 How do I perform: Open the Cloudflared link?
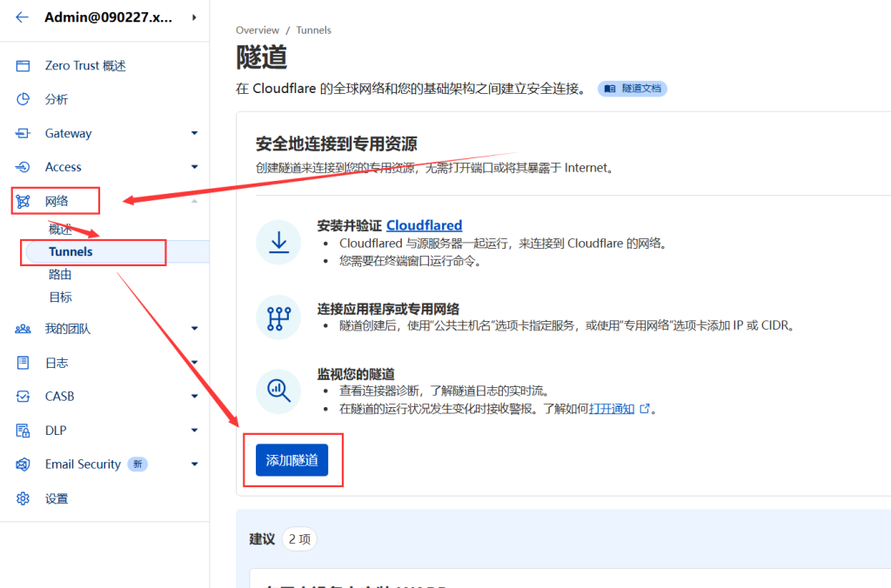424,225
